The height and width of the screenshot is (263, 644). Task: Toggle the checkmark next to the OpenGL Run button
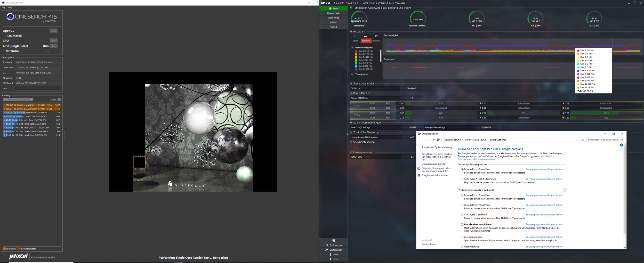click(x=60, y=31)
